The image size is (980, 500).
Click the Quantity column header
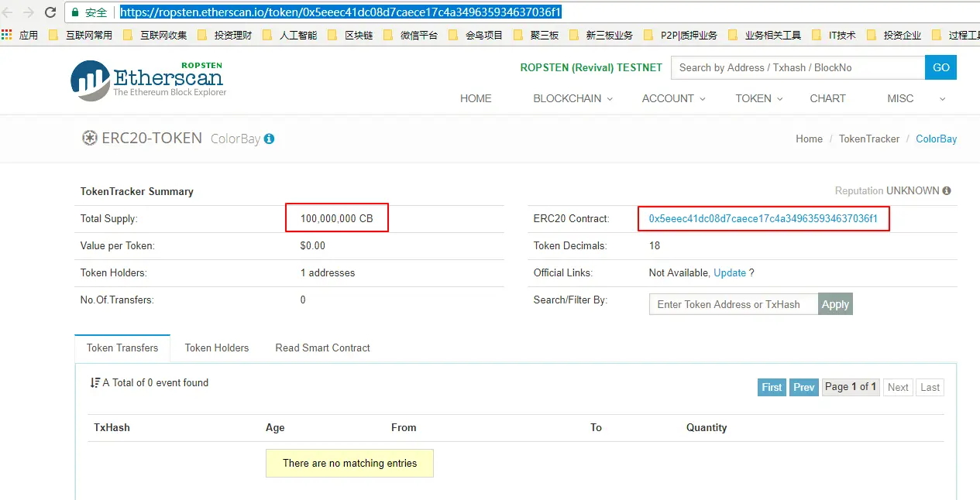pyautogui.click(x=707, y=427)
